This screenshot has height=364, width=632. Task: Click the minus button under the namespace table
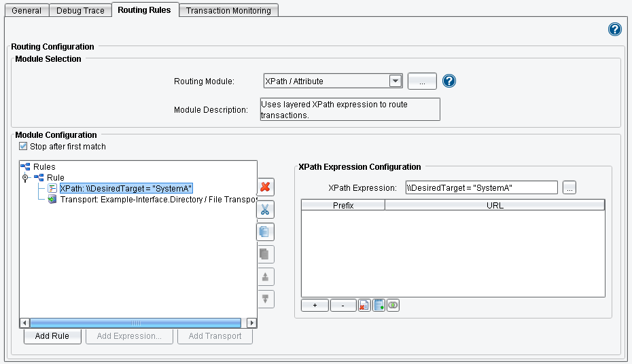click(343, 306)
